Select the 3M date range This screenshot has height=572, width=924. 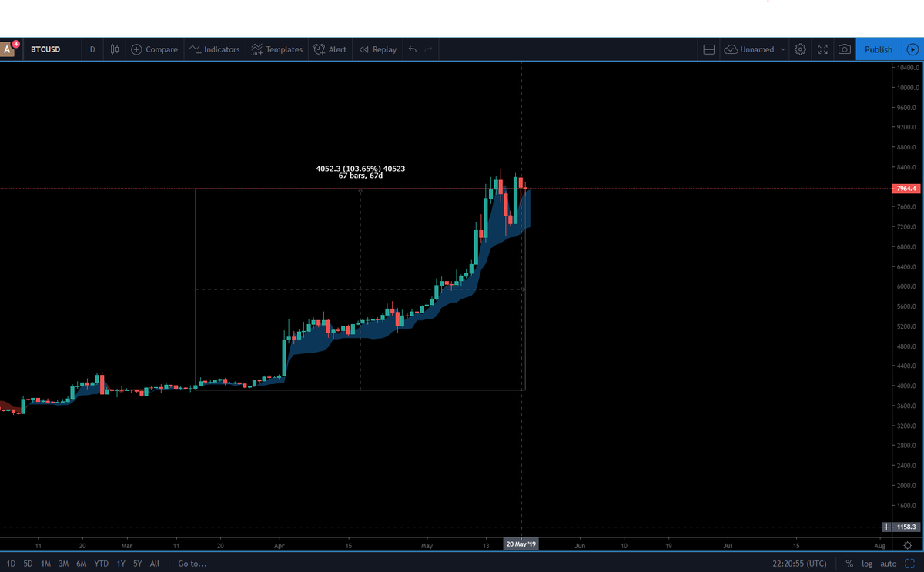point(64,564)
